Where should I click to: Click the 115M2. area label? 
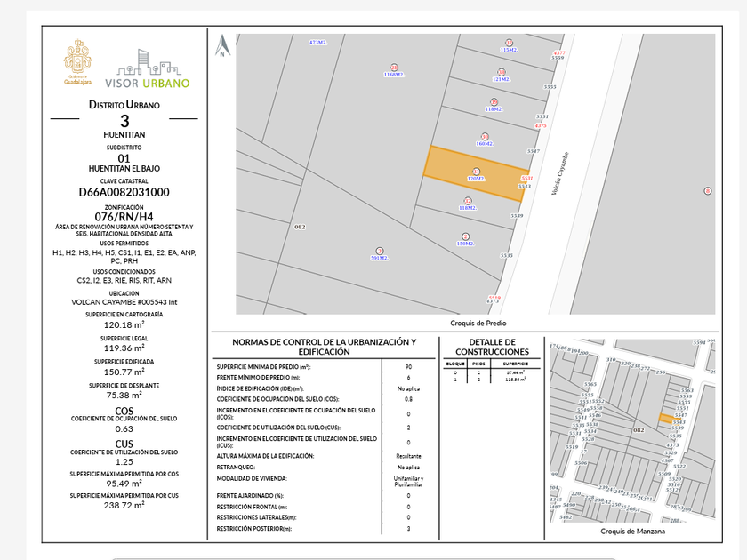pos(509,50)
